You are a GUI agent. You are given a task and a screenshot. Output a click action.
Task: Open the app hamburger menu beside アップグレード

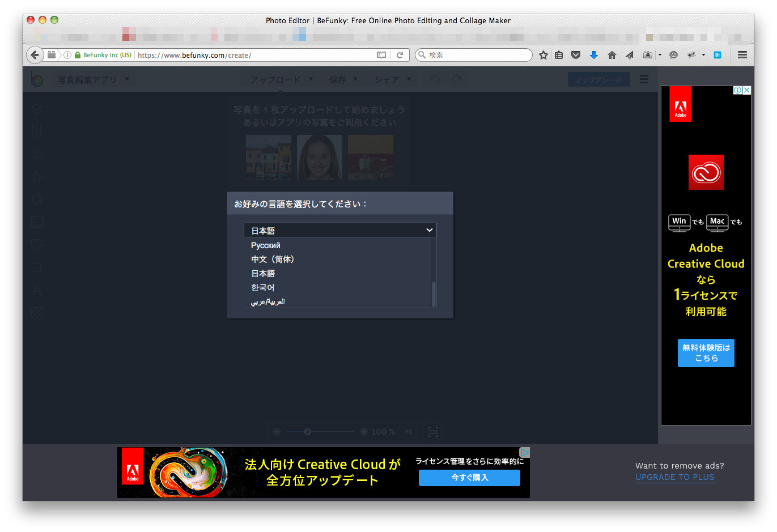pyautogui.click(x=644, y=79)
